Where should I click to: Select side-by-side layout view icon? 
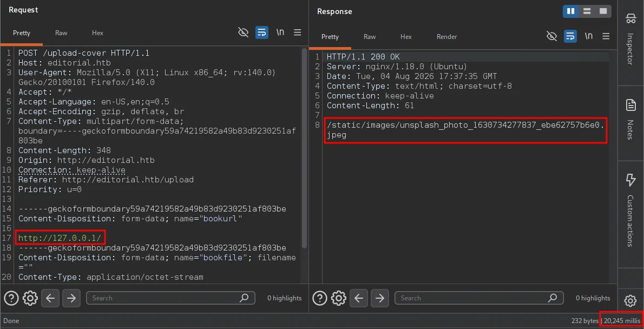(x=571, y=11)
